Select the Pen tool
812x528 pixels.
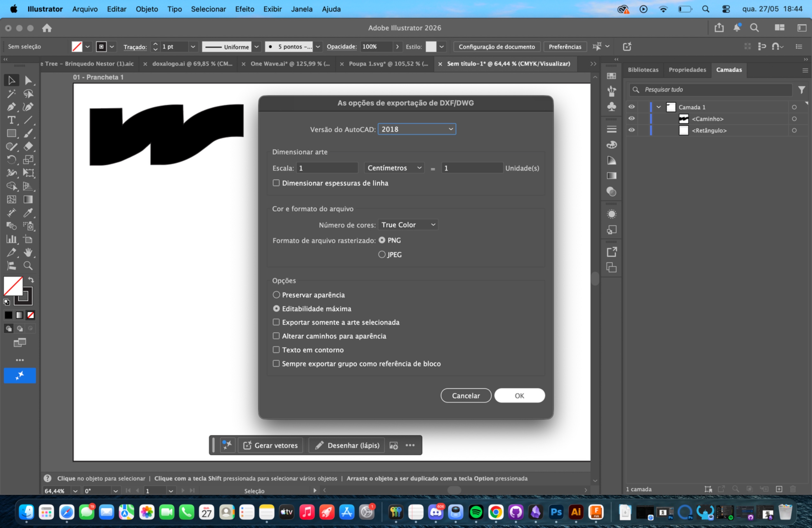point(11,107)
